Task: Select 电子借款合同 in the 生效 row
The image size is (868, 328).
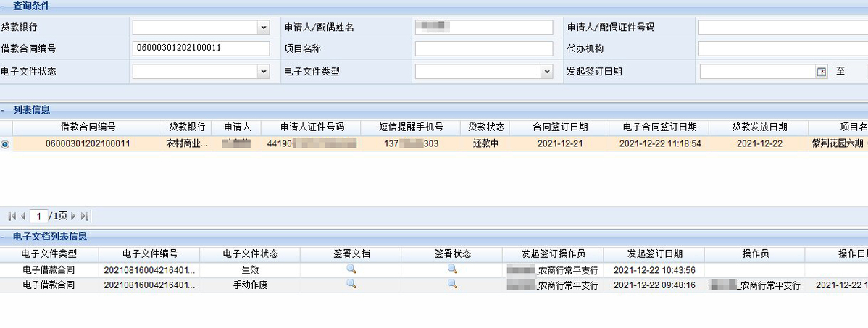Action: tap(49, 271)
